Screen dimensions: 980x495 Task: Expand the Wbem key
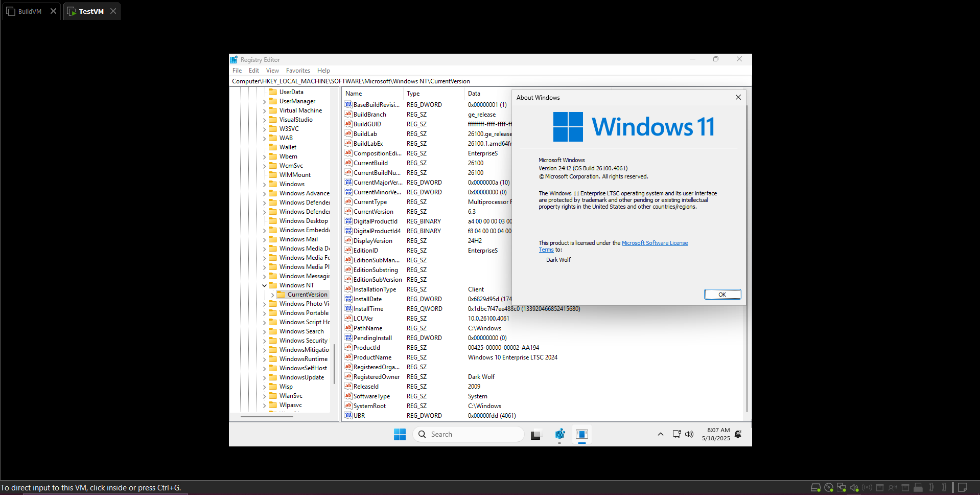264,156
